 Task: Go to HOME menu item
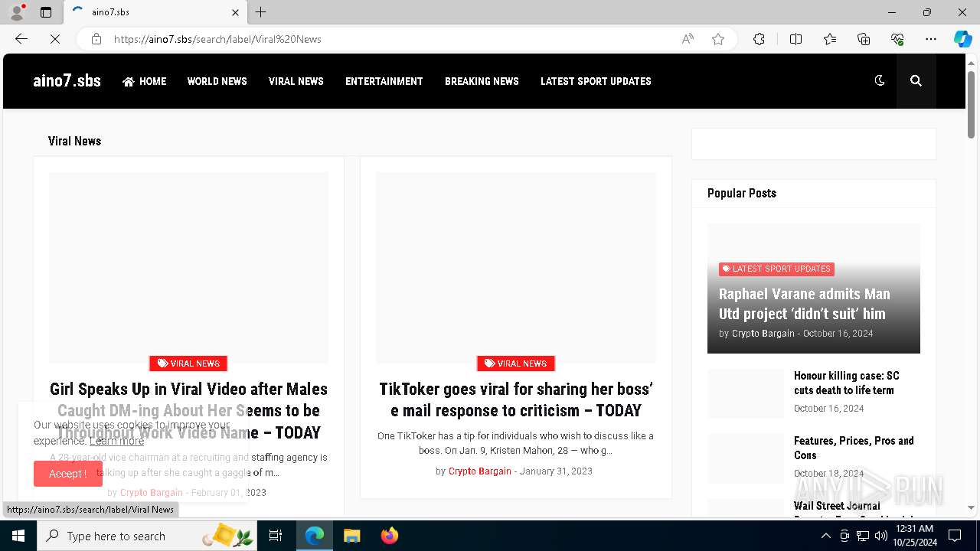coord(144,81)
